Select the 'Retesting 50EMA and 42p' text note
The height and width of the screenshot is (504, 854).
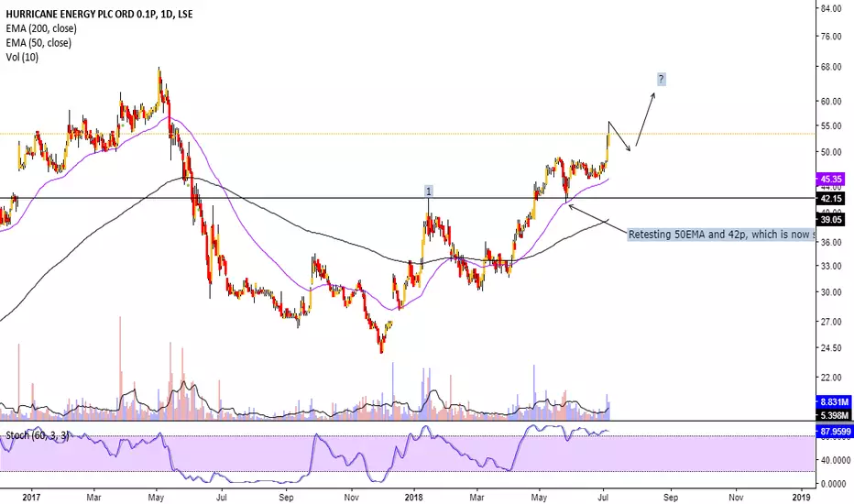point(721,235)
